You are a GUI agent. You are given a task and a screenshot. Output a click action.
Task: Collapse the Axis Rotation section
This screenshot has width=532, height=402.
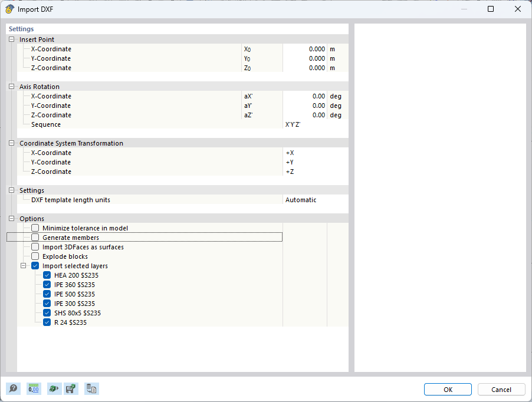[x=11, y=86]
